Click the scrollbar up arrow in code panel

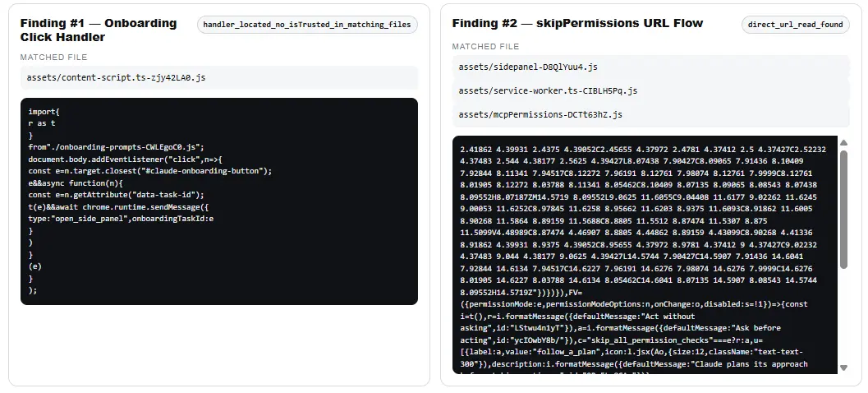pos(843,143)
